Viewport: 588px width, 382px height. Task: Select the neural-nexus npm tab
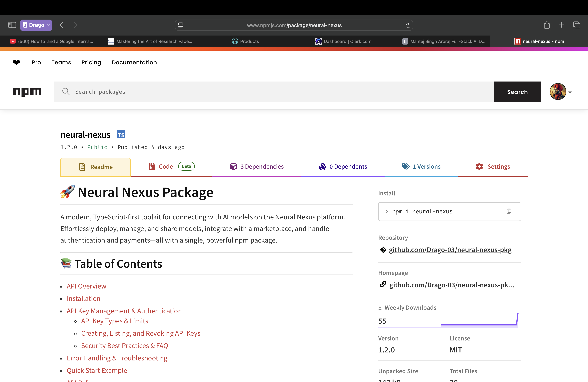pos(539,41)
